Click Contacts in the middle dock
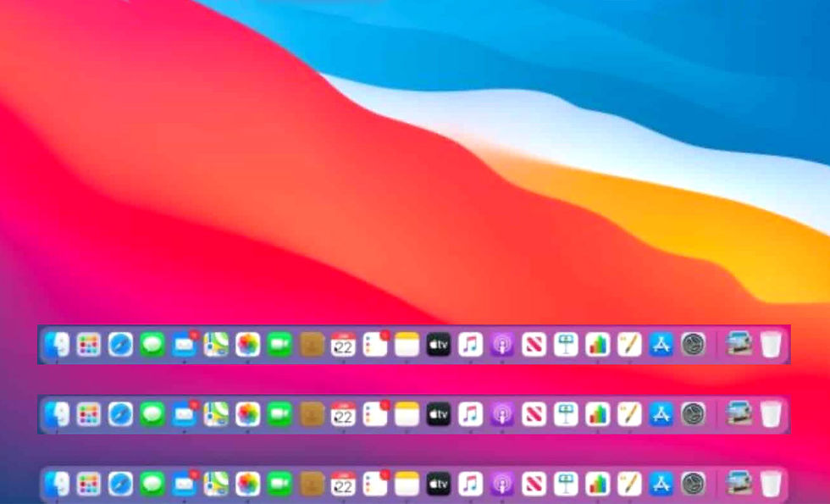This screenshot has height=504, width=830. pyautogui.click(x=312, y=414)
